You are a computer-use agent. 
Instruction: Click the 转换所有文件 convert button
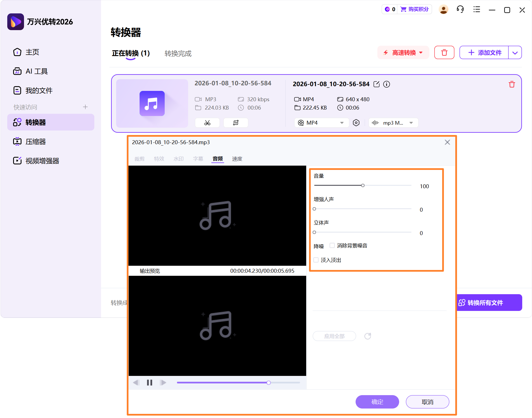point(489,303)
